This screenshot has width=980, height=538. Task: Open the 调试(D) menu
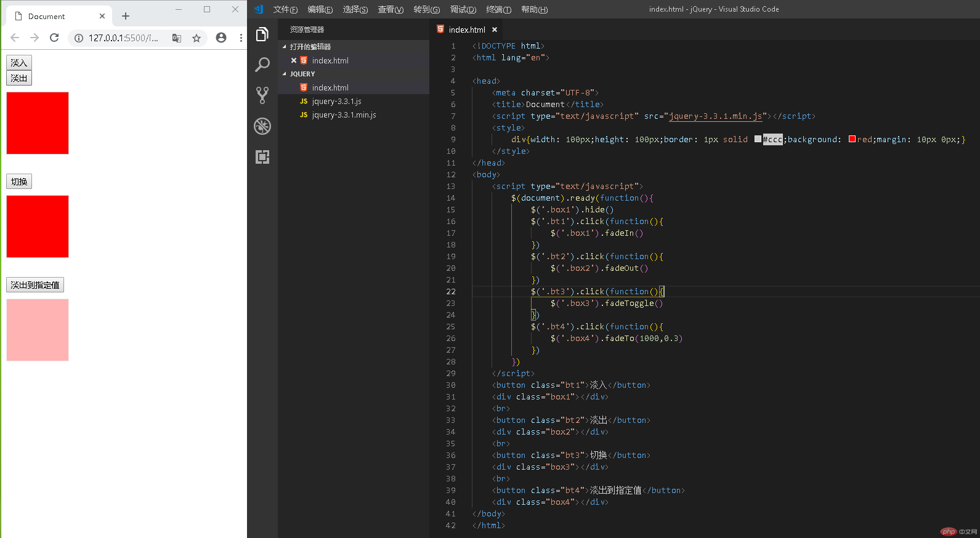click(463, 9)
